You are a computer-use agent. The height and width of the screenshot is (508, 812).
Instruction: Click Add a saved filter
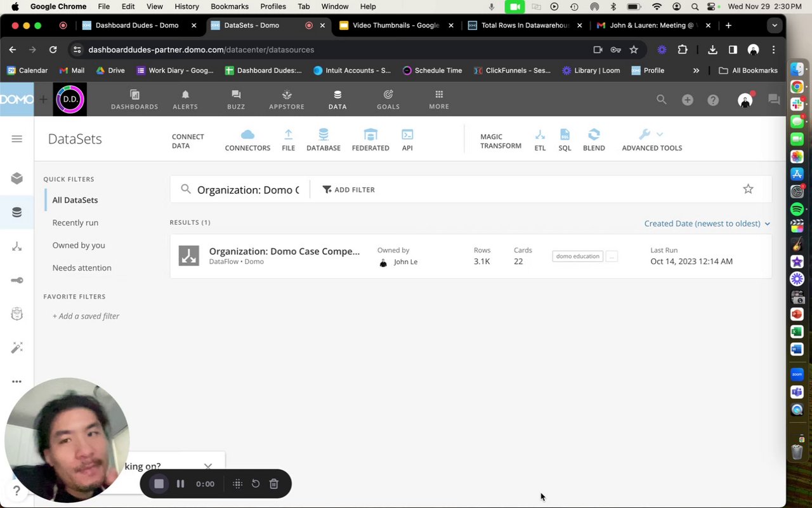[86, 316]
